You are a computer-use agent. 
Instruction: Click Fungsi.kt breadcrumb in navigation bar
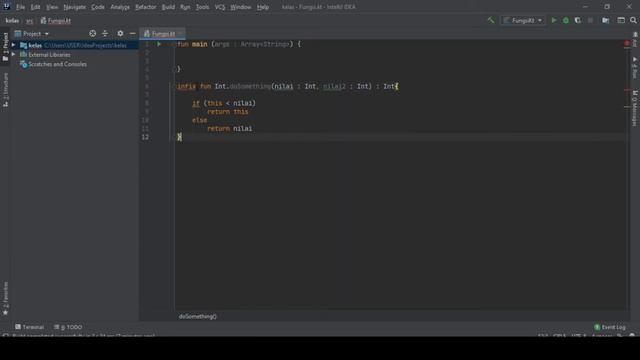coord(56,20)
